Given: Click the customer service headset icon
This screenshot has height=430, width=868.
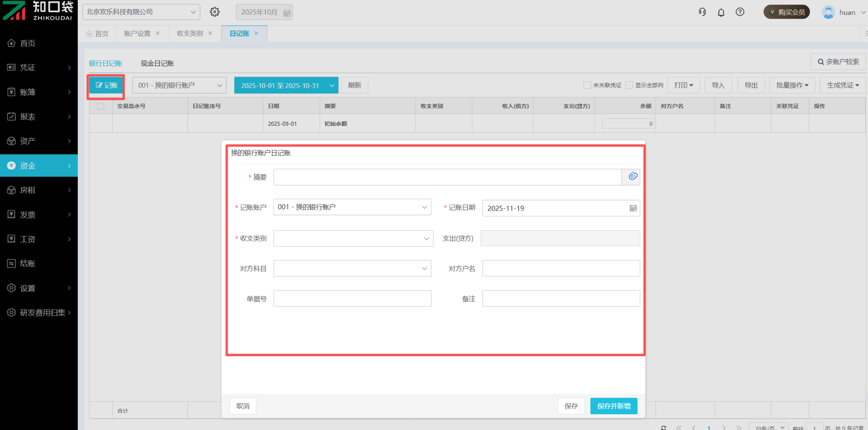Looking at the screenshot, I should tap(702, 12).
